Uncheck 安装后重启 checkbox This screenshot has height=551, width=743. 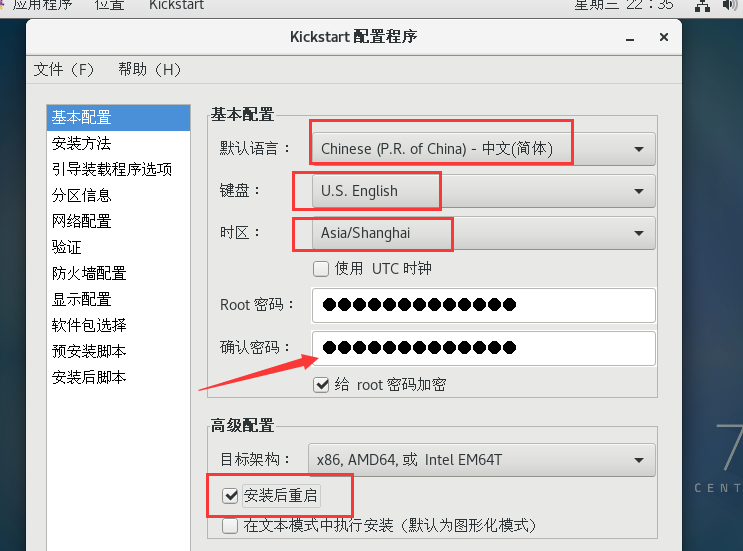click(x=230, y=496)
